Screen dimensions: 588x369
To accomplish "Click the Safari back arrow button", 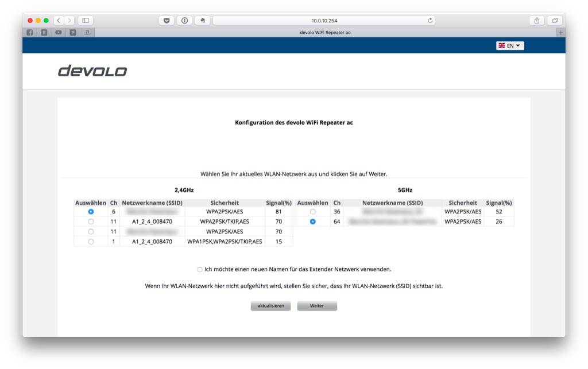I will tap(59, 21).
